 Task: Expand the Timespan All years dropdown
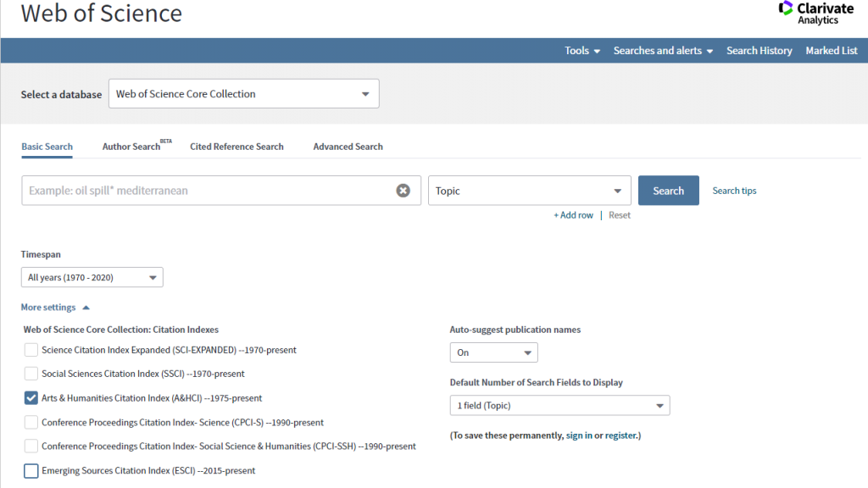[92, 277]
